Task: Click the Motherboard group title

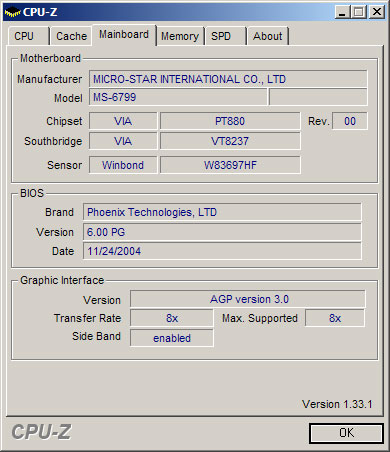Action: click(x=50, y=58)
